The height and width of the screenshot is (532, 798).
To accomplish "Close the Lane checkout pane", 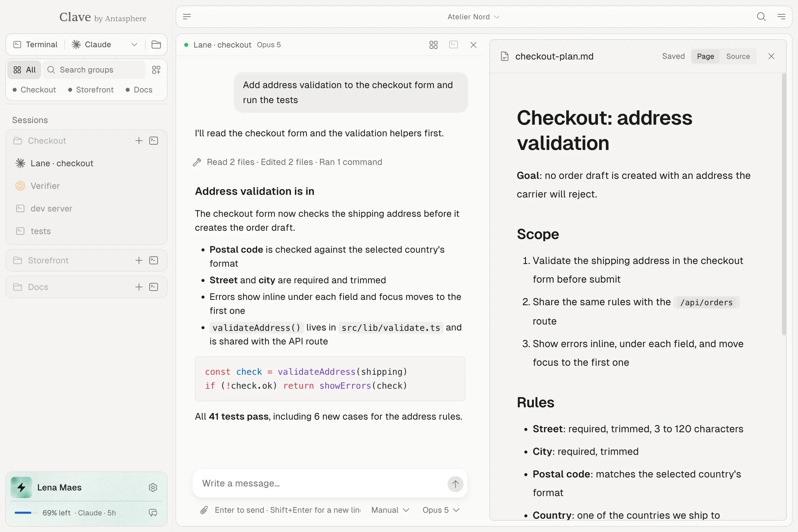I will click(x=473, y=45).
